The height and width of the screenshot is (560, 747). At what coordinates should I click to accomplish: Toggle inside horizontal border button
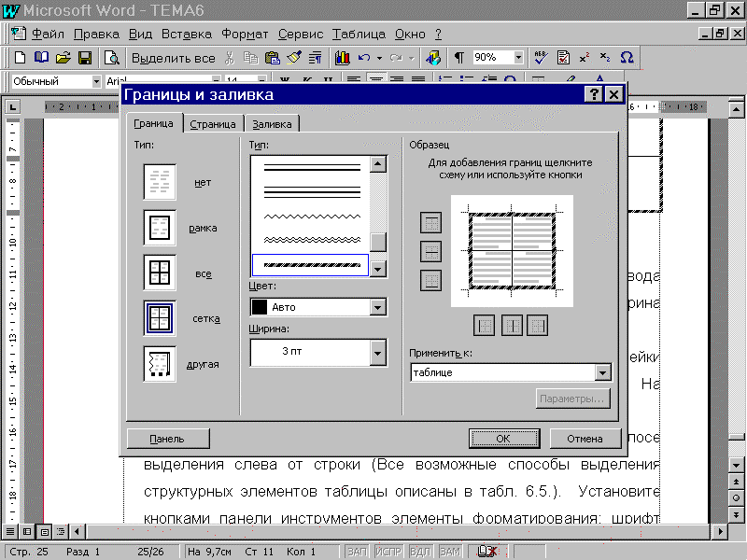430,251
